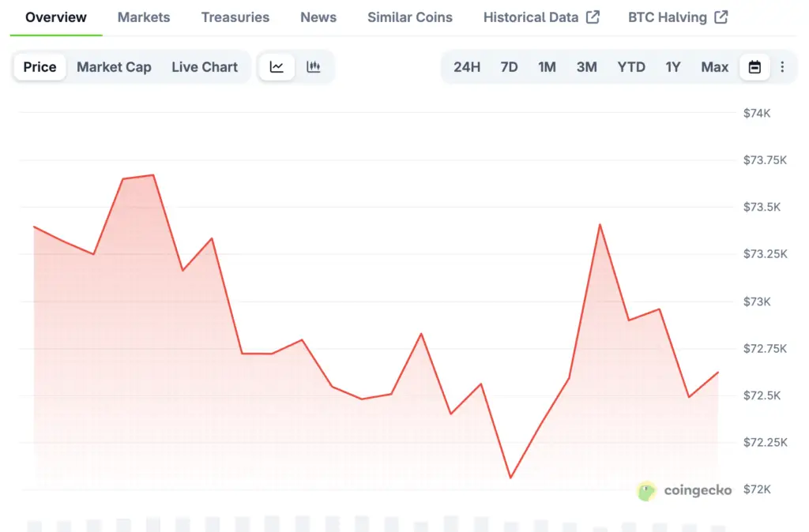The image size is (809, 532).
Task: Set chart range to 24H
Action: [x=467, y=67]
